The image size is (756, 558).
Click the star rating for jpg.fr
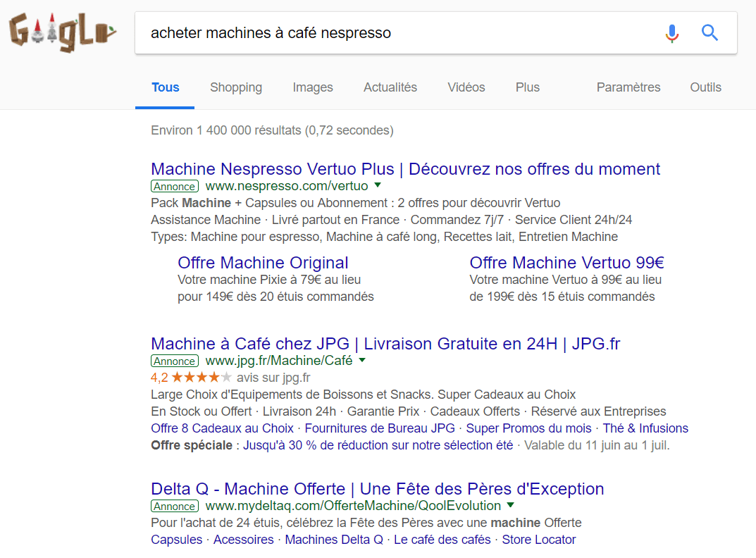201,378
